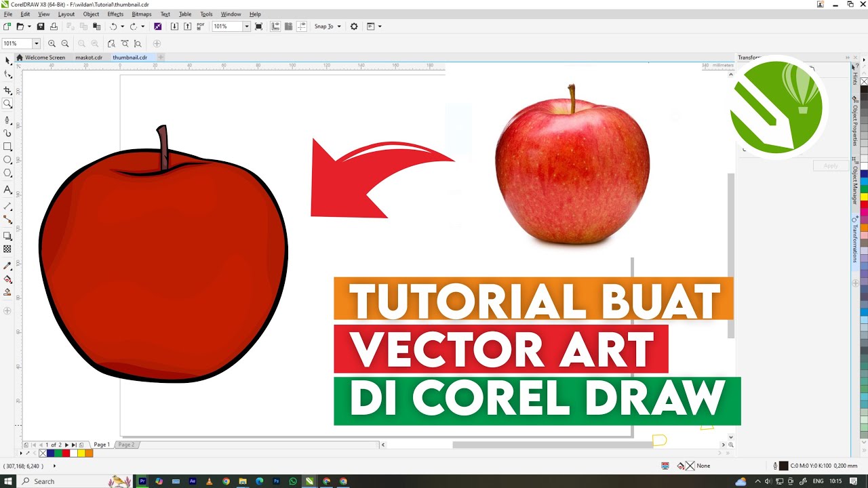Expand the zoom level dropdown in standard toolbar
Viewport: 868px width, 488px height.
pyautogui.click(x=246, y=26)
